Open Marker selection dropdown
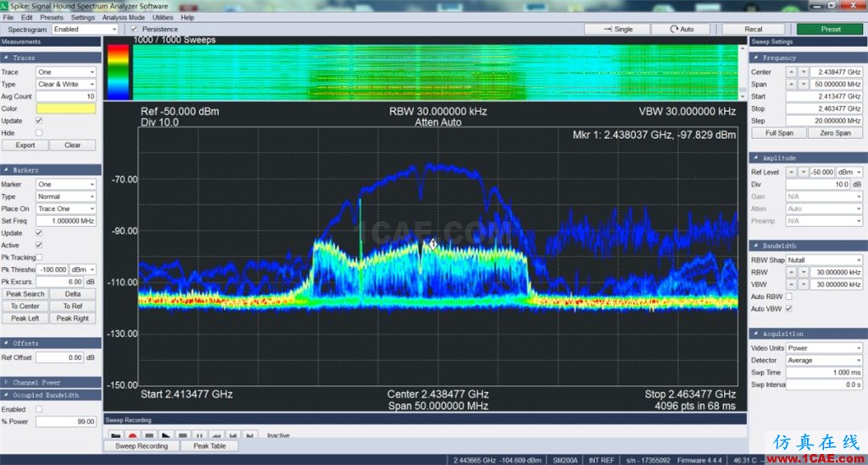The width and height of the screenshot is (868, 465). (x=66, y=184)
